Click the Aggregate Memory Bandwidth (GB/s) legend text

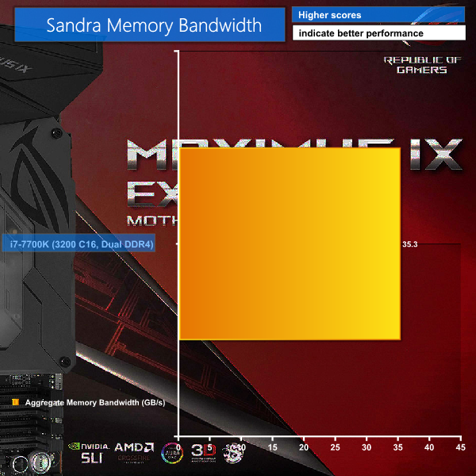point(95,402)
